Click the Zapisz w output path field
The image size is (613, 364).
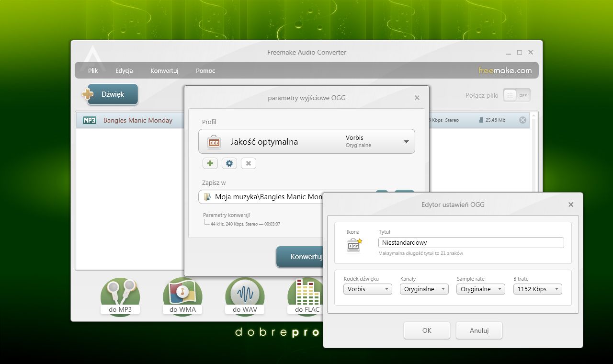coord(261,197)
